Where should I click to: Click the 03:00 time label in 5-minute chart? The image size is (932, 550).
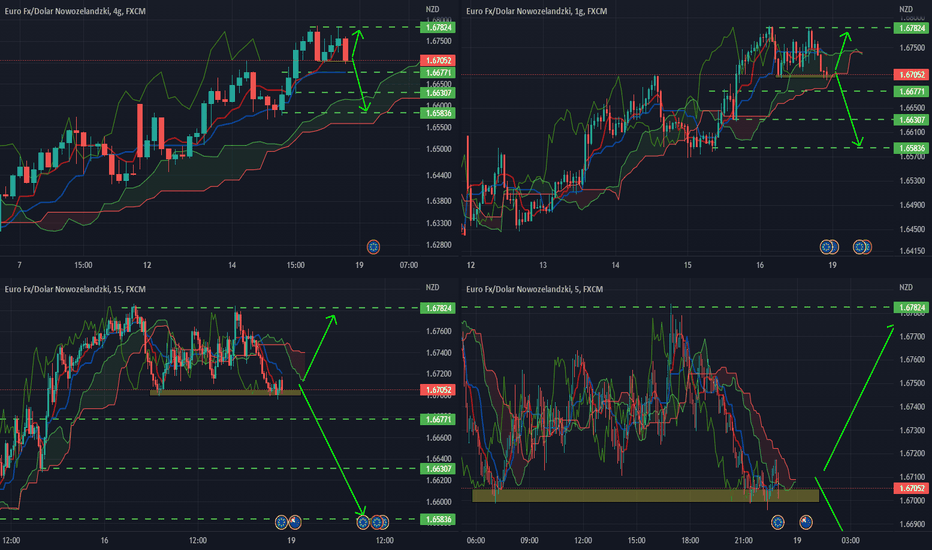pyautogui.click(x=850, y=540)
